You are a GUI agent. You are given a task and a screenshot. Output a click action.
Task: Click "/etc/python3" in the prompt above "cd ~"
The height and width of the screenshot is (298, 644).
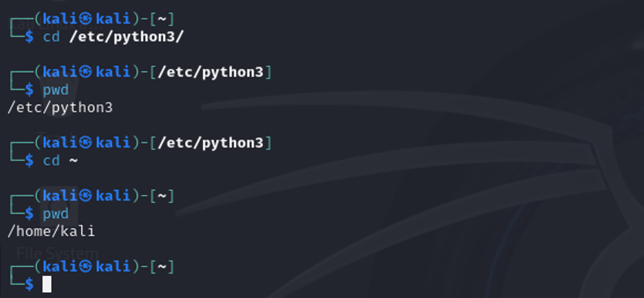(x=210, y=142)
